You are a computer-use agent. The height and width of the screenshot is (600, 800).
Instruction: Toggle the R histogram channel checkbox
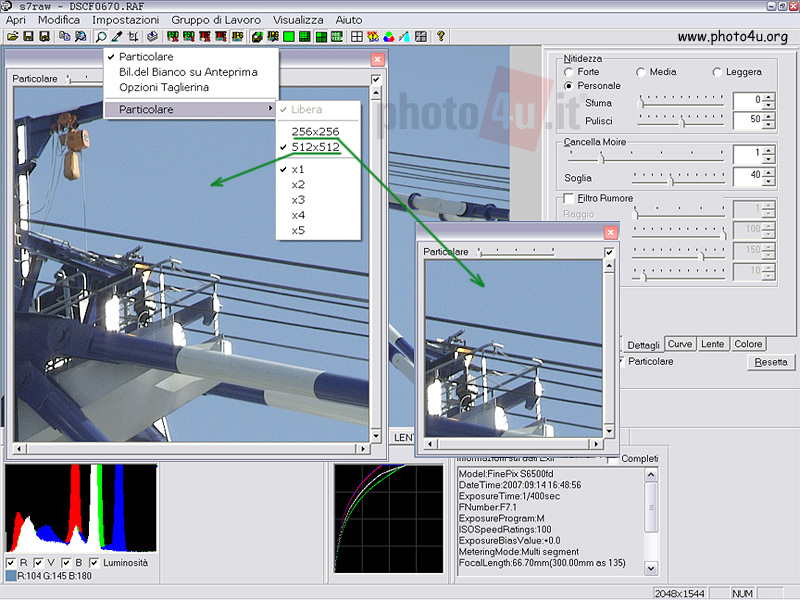[x=11, y=562]
